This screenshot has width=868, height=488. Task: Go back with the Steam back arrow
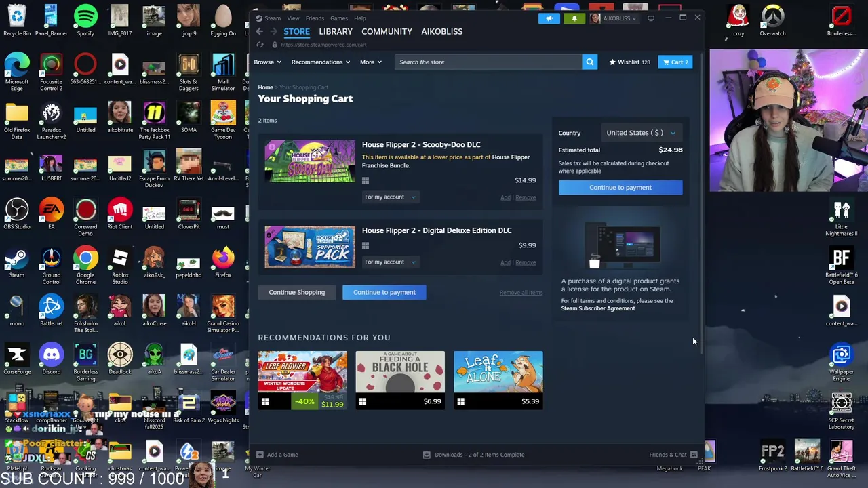pyautogui.click(x=259, y=31)
